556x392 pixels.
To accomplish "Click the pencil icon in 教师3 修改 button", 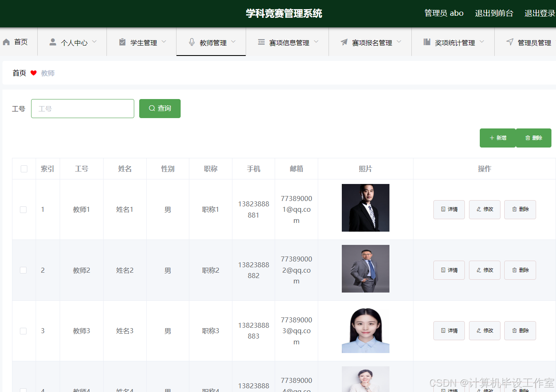I will [x=479, y=331].
